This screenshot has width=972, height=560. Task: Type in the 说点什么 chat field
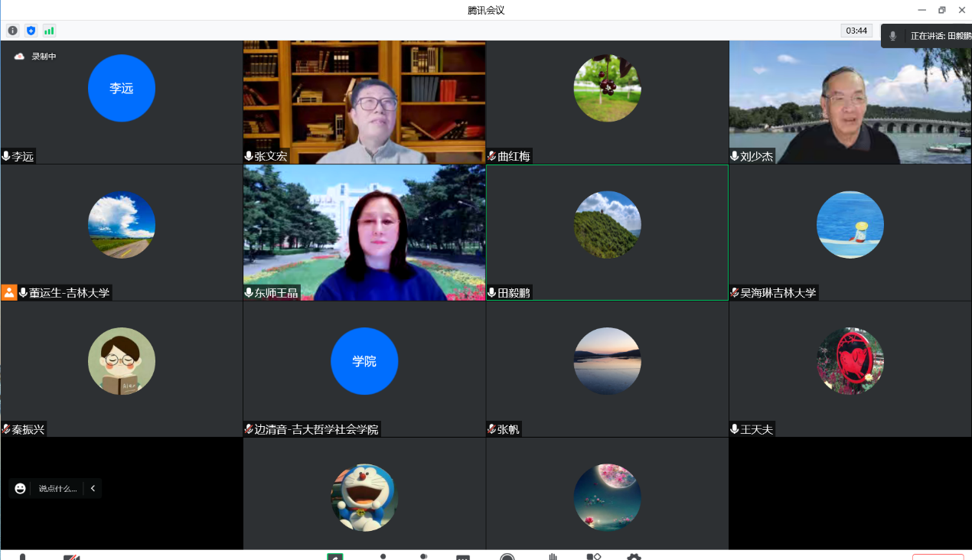point(58,488)
